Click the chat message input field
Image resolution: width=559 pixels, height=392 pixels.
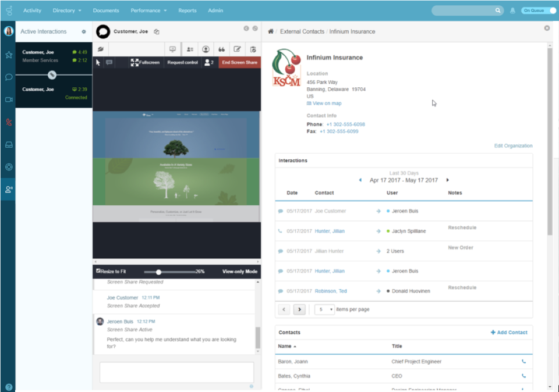point(176,372)
